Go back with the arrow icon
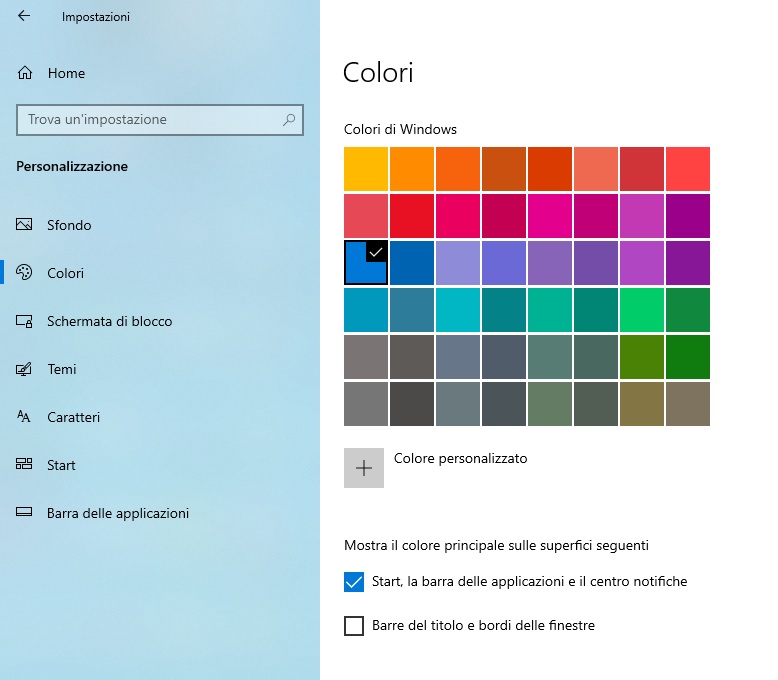The width and height of the screenshot is (778, 680). (x=24, y=16)
